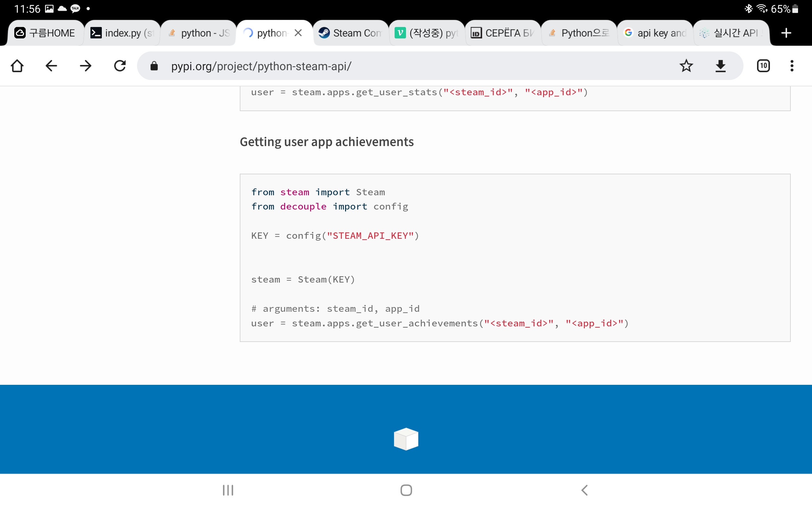Open tab switcher showing 10 tabs
This screenshot has width=812, height=508.
pyautogui.click(x=763, y=66)
